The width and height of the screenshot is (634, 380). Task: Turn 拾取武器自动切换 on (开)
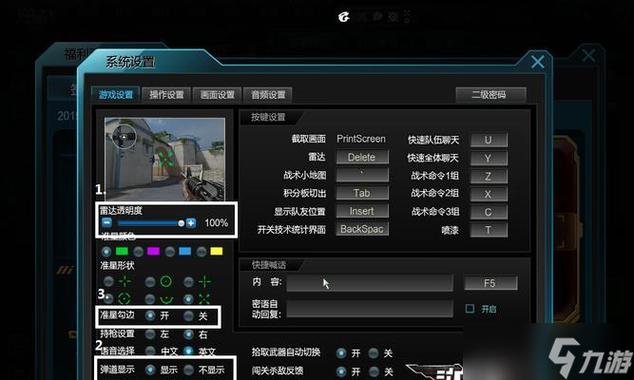(x=341, y=353)
